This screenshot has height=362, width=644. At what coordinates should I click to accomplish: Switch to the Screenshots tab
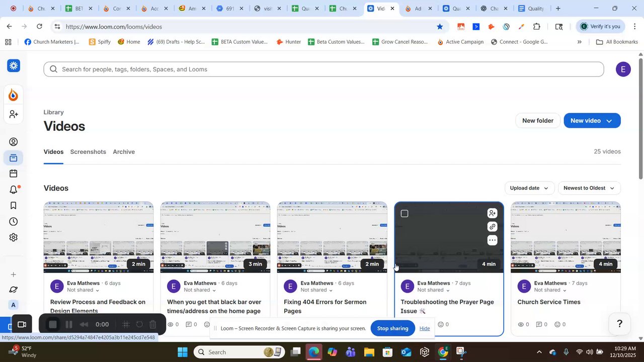(x=88, y=152)
